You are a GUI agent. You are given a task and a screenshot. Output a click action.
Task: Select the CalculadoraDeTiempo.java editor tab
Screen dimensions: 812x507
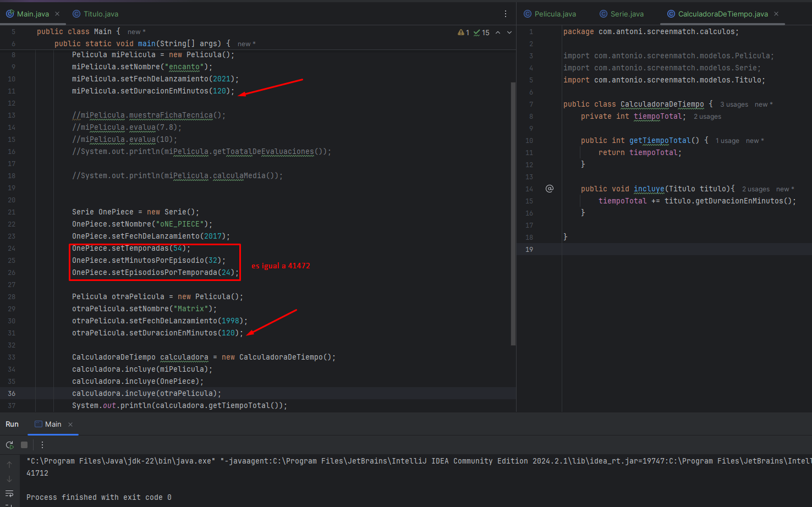point(722,14)
